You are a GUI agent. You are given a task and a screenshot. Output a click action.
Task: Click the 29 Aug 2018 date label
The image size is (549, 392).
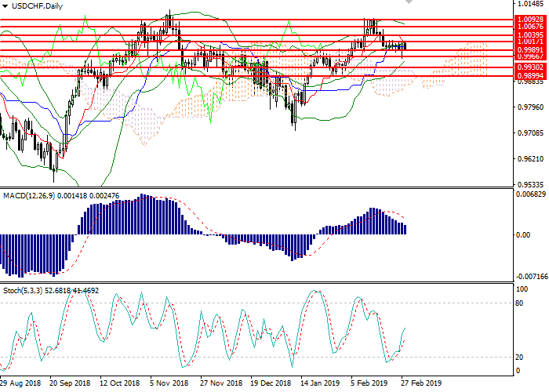click(x=20, y=383)
